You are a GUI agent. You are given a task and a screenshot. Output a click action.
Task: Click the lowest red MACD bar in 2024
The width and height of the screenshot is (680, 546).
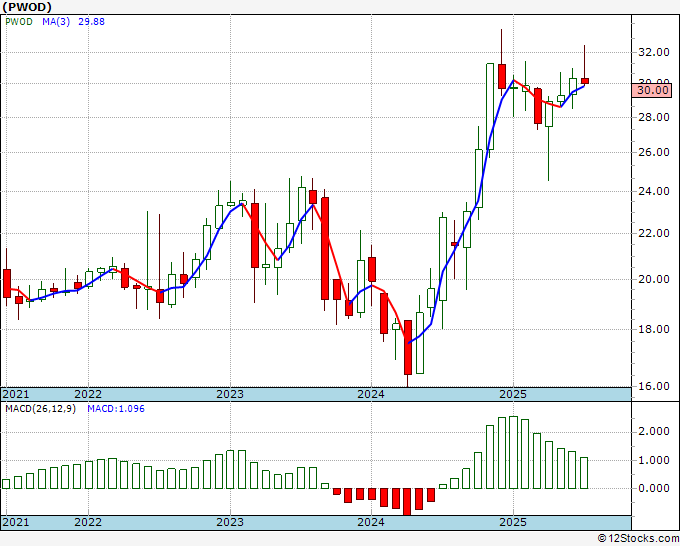[x=407, y=502]
